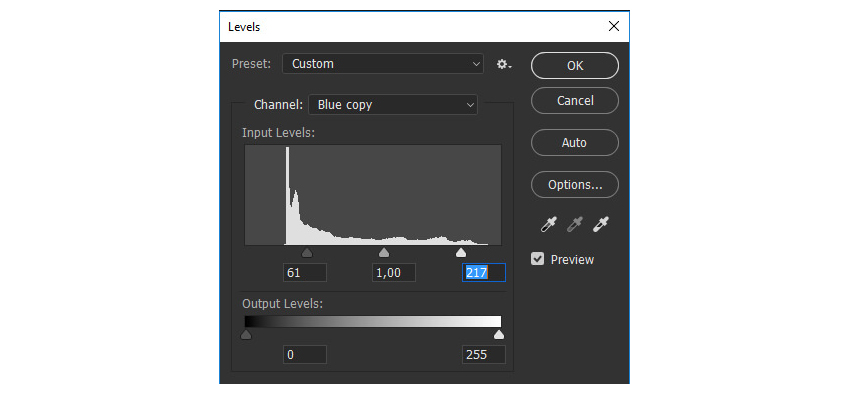
Task: Focus the input shadow field showing 61
Action: click(x=305, y=273)
